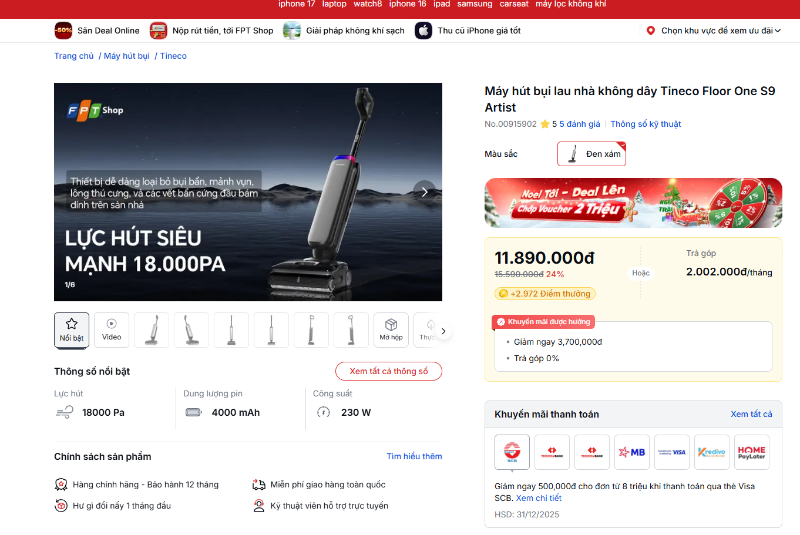Open the Video thumbnail tab
The height and width of the screenshot is (535, 800).
point(111,330)
